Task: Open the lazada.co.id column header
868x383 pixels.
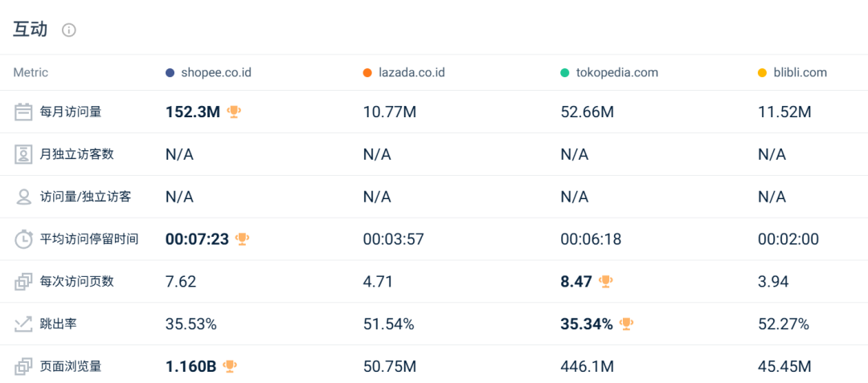Action: pyautogui.click(x=411, y=72)
